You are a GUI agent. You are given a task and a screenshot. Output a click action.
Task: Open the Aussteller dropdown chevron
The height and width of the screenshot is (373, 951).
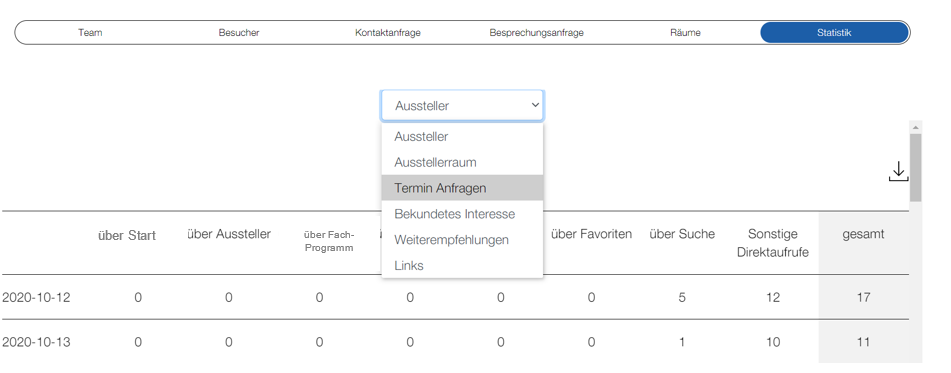(x=535, y=105)
